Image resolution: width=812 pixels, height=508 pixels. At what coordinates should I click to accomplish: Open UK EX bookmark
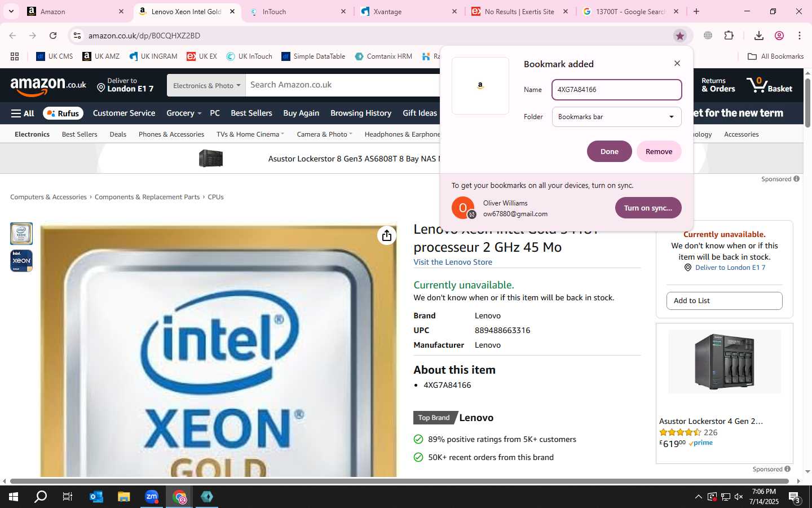point(202,56)
